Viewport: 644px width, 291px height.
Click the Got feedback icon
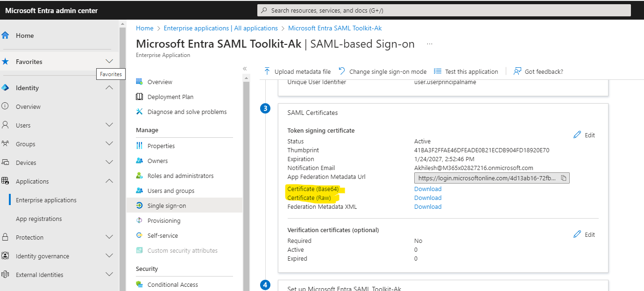[517, 71]
